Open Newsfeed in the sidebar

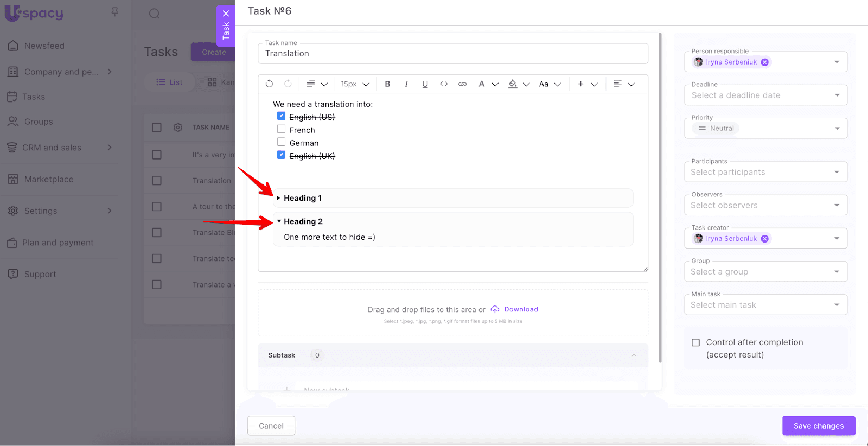[x=44, y=46]
